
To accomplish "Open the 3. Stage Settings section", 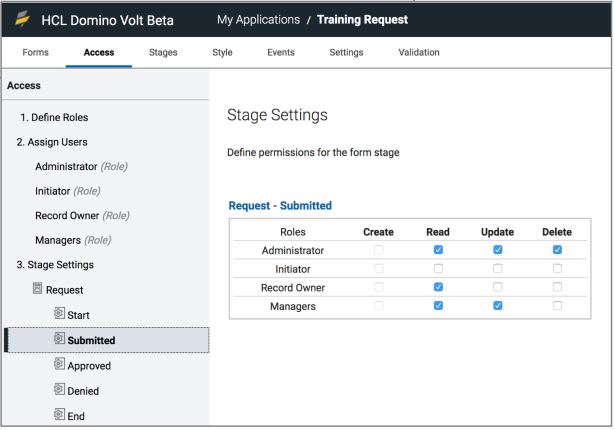I will pos(55,265).
